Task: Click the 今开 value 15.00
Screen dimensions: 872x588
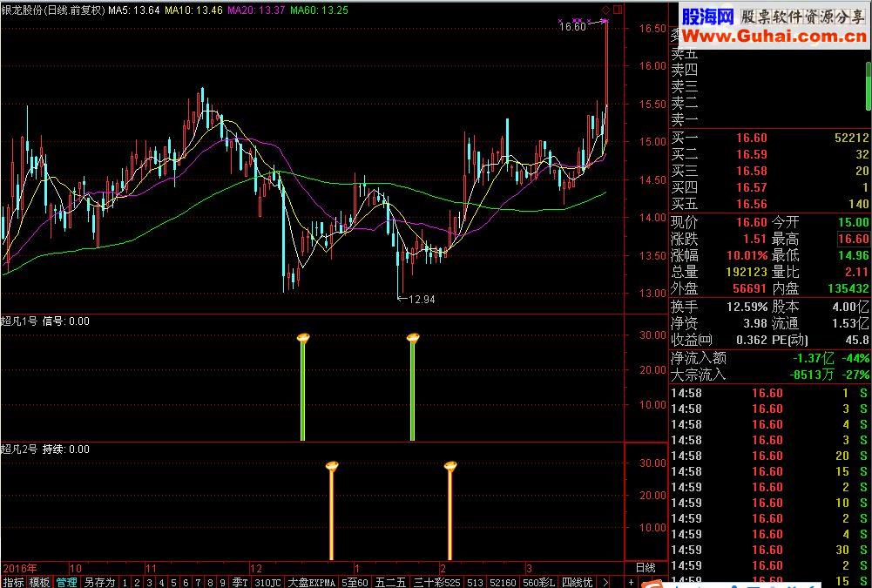Action: tap(853, 222)
